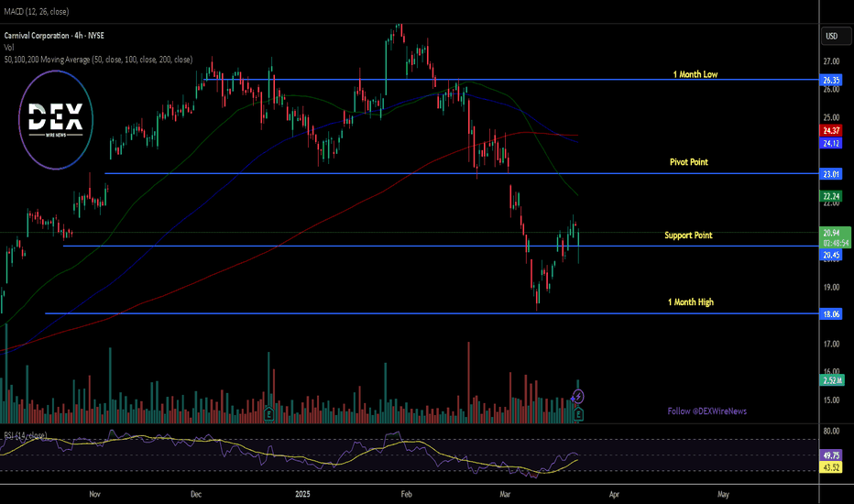Image resolution: width=854 pixels, height=504 pixels.
Task: Click the purple 49.75 RSI value label
Action: (x=831, y=455)
